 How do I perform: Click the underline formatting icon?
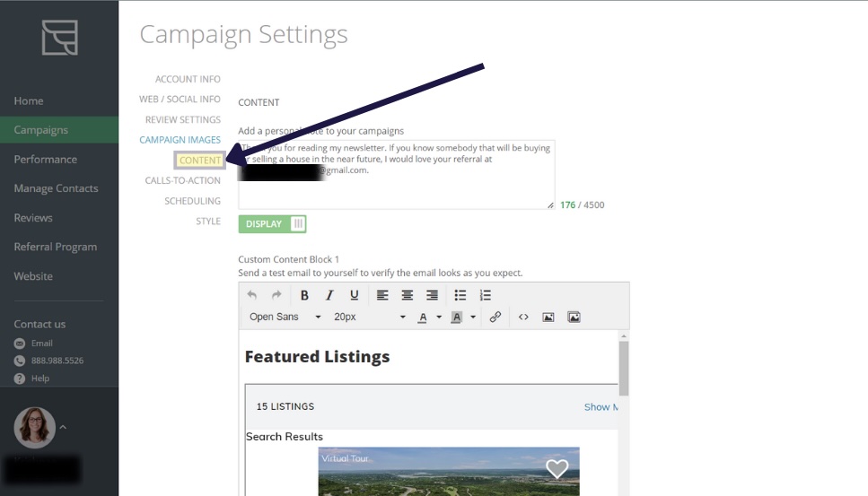(355, 295)
